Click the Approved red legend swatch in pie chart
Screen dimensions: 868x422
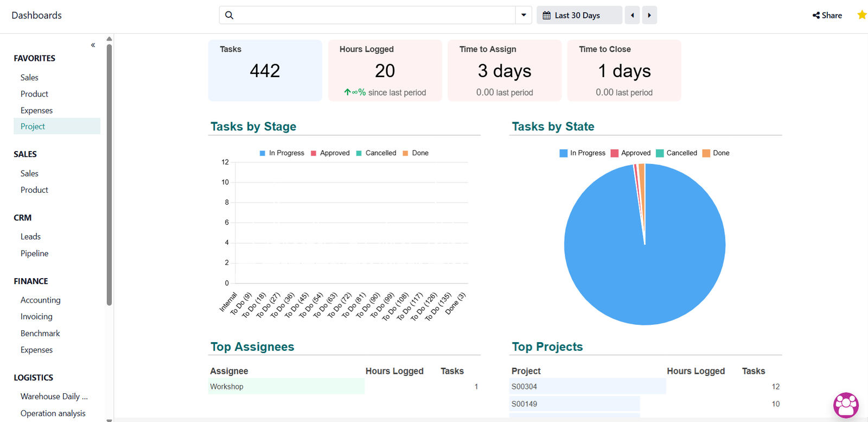click(615, 153)
